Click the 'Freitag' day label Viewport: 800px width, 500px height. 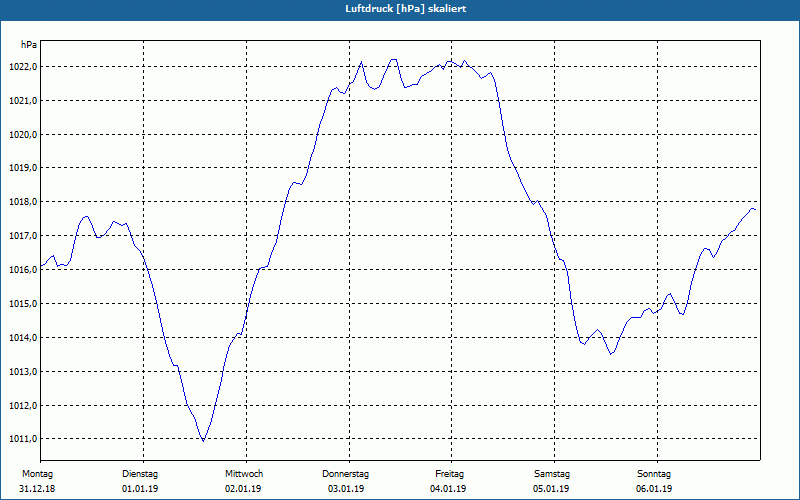449,474
